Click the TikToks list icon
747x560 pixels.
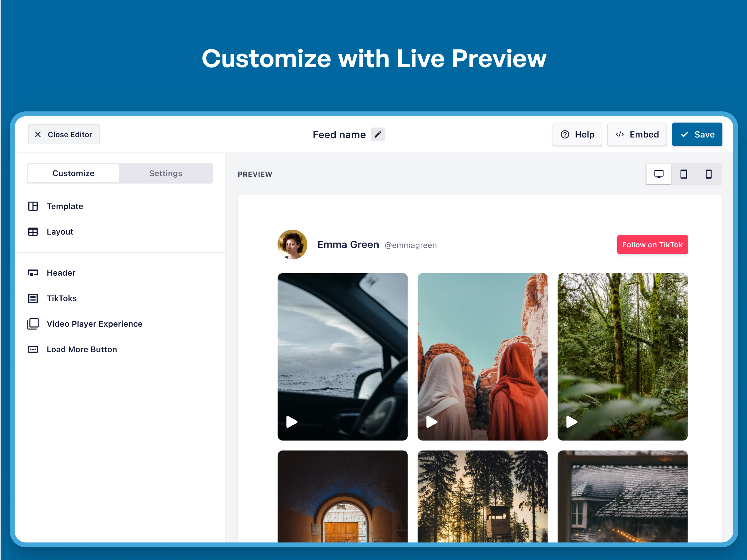pos(33,298)
